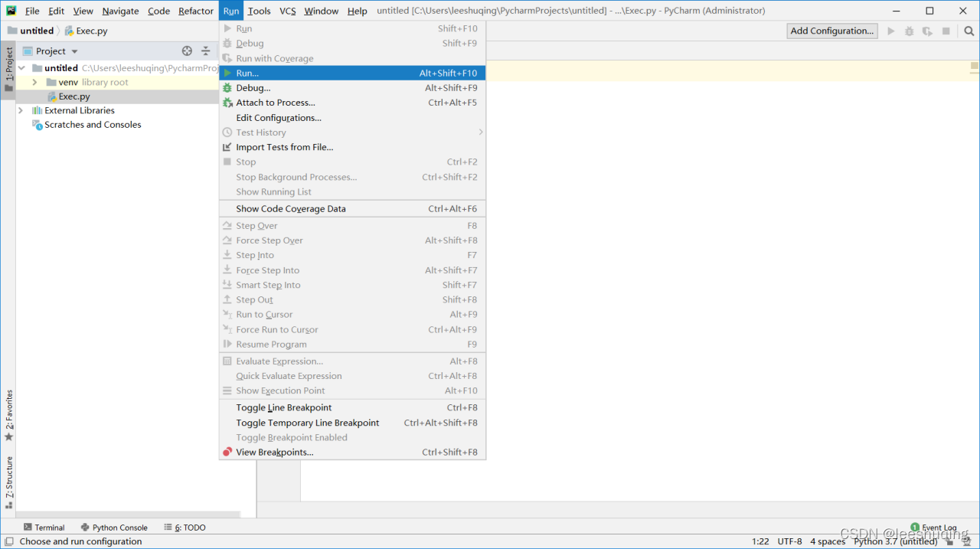980x549 pixels.
Task: Open the Edit menu
Action: [x=57, y=11]
